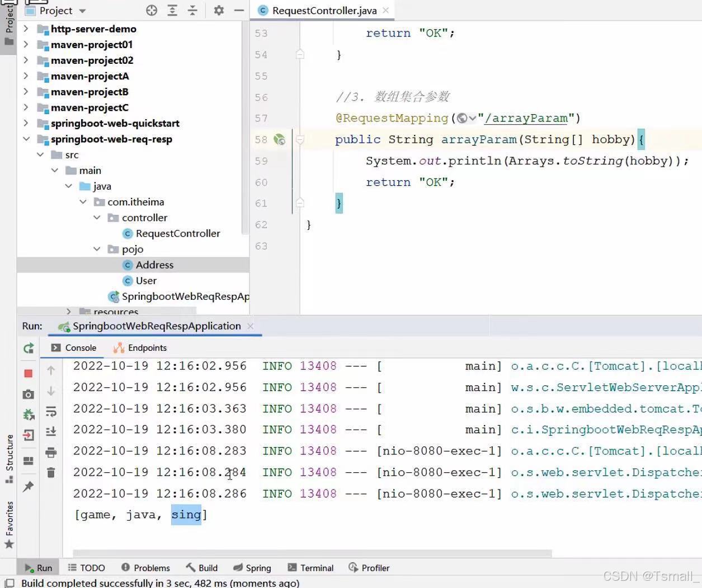Rerun the SpringbootWebReqRespApplication
This screenshot has height=588, width=702.
pos(29,348)
